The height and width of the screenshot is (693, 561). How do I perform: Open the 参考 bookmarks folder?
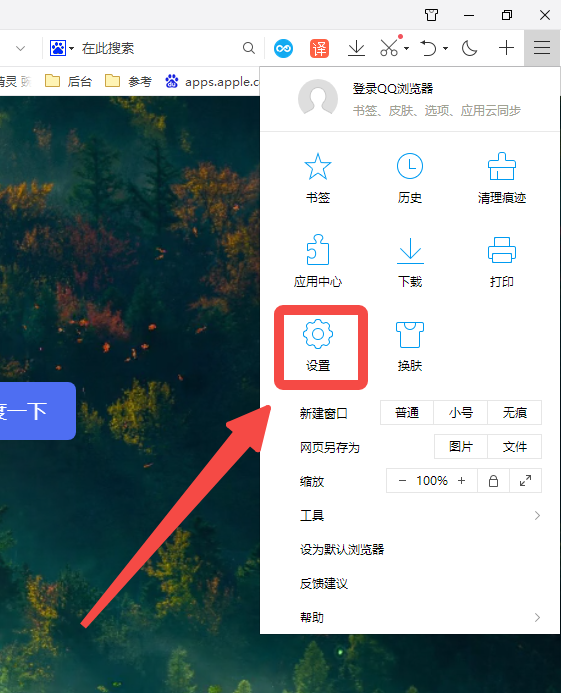click(x=129, y=81)
